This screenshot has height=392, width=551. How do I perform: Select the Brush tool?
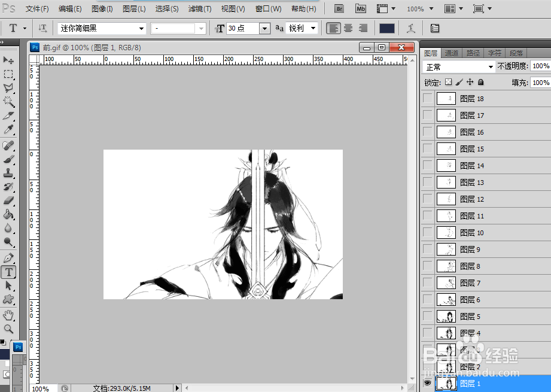pyautogui.click(x=8, y=159)
